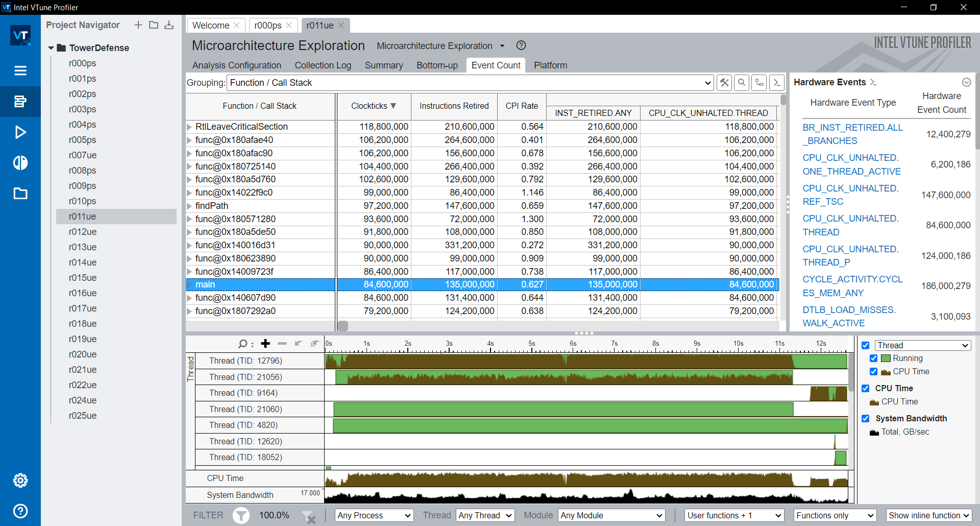Viewport: 980px width, 526px height.
Task: Toggle thread CPU Time checkbox
Action: 874,372
